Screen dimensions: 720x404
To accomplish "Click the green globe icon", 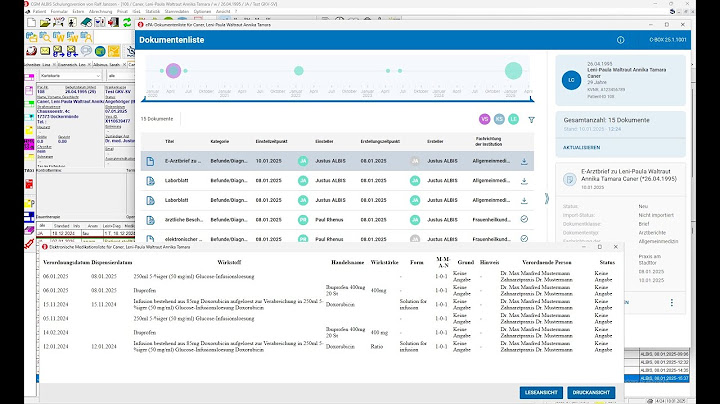I will 100,51.
